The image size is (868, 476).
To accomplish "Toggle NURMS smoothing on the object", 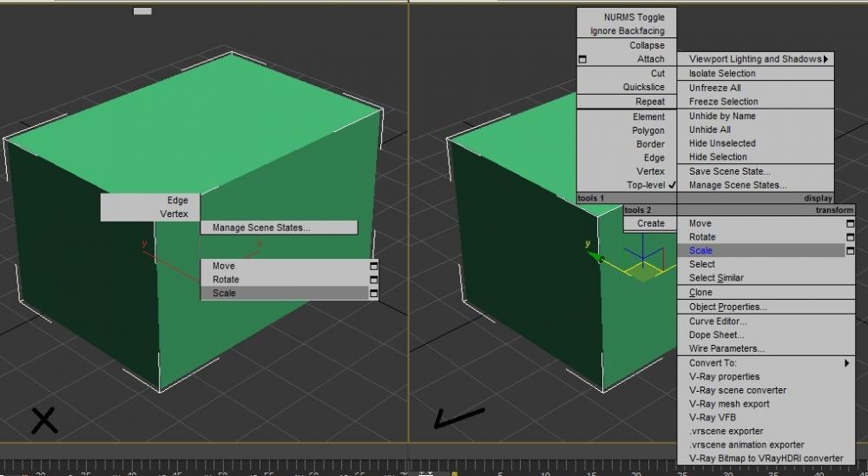I will coord(634,17).
